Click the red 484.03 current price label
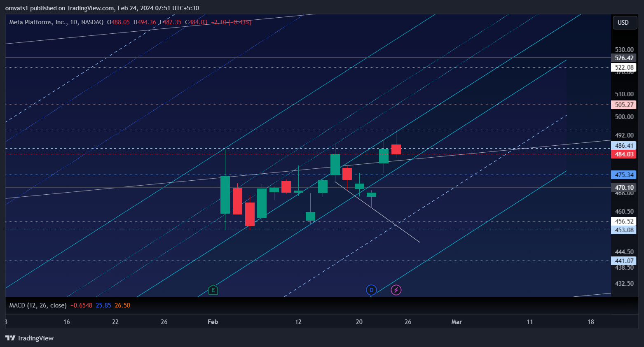This screenshot has height=347, width=644. (624, 154)
